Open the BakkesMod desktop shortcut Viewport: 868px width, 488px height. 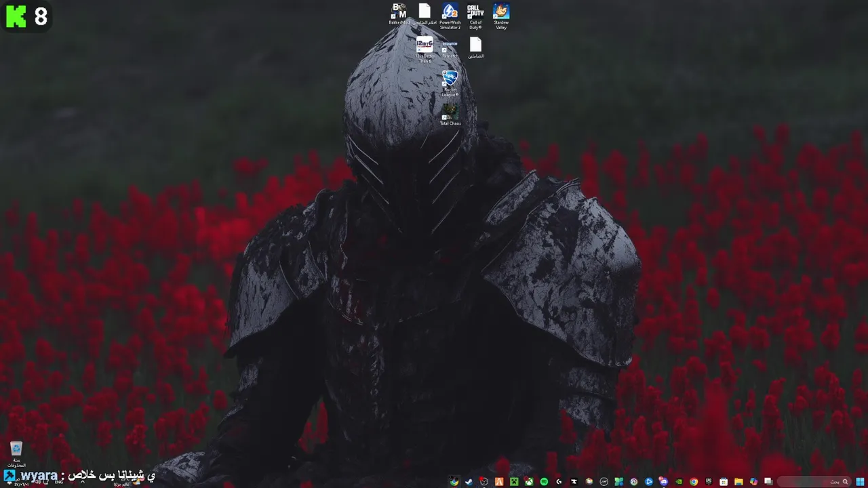pyautogui.click(x=399, y=15)
